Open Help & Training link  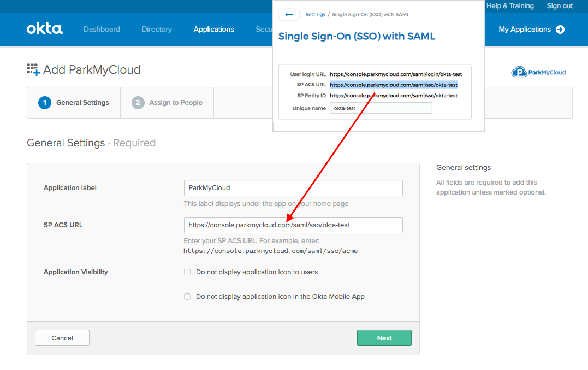click(510, 6)
